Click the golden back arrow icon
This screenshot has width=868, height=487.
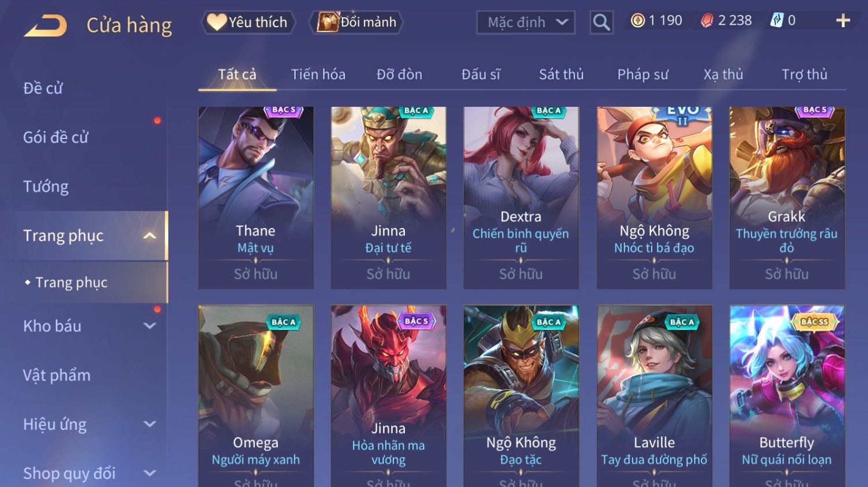coord(46,26)
